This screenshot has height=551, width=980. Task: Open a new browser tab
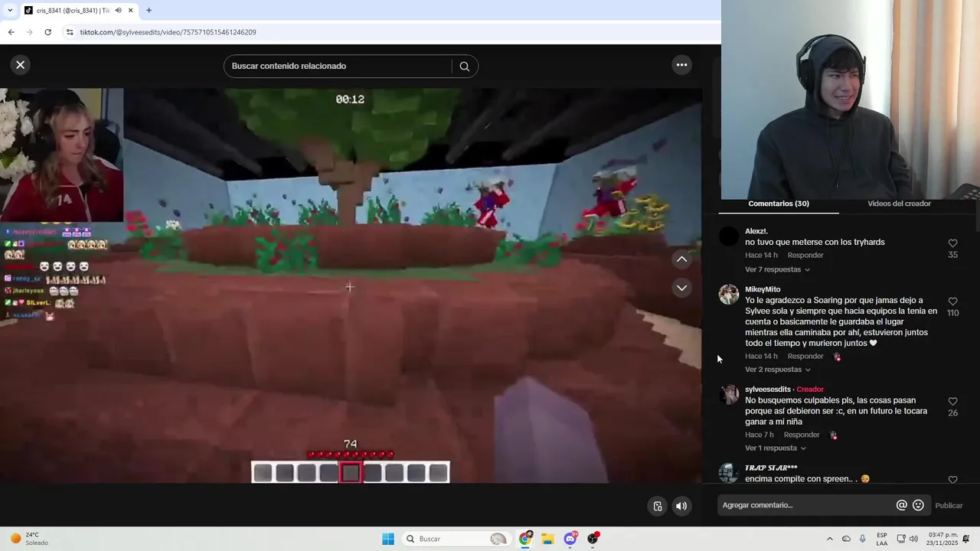(x=149, y=11)
